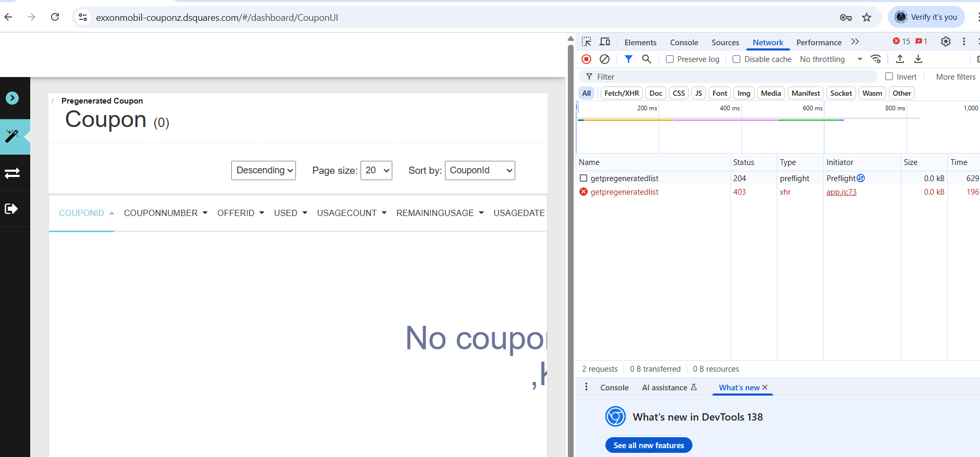The height and width of the screenshot is (457, 980).
Task: Toggle the device toolbar icon
Action: (x=605, y=42)
